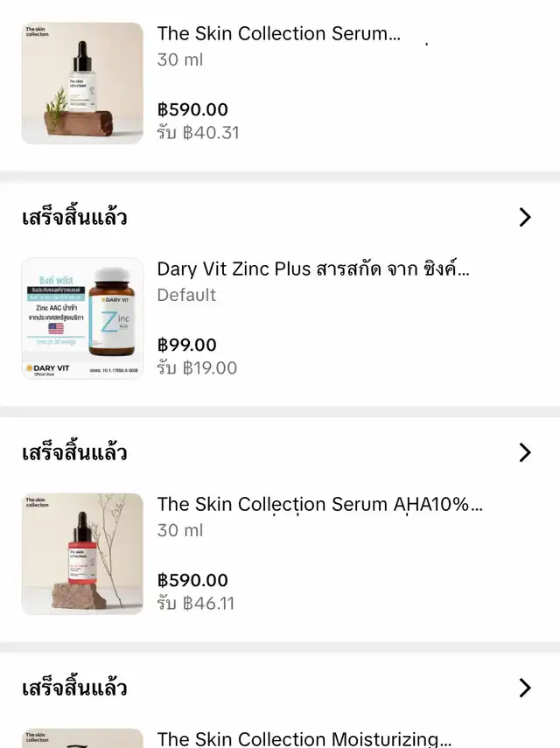Viewport: 560px width, 748px height.
Task: Open the Dary Vit Zinc Plus product title
Action: (313, 269)
